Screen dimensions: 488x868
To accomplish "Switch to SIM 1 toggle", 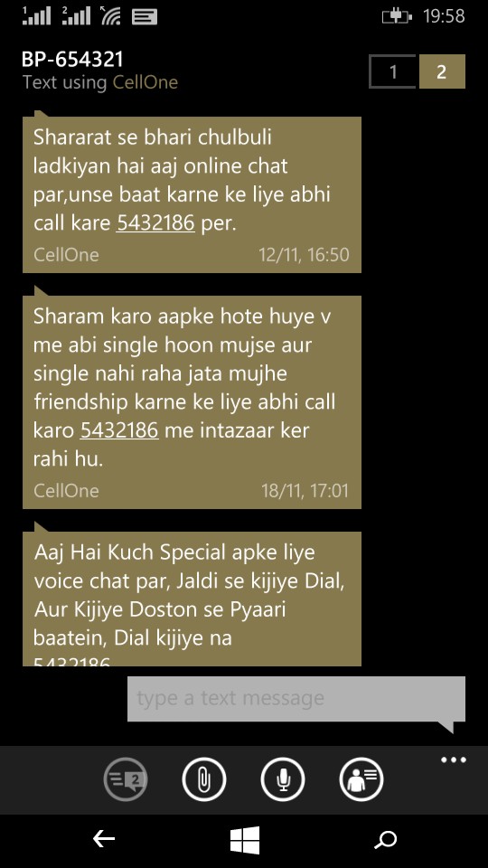I will click(393, 71).
